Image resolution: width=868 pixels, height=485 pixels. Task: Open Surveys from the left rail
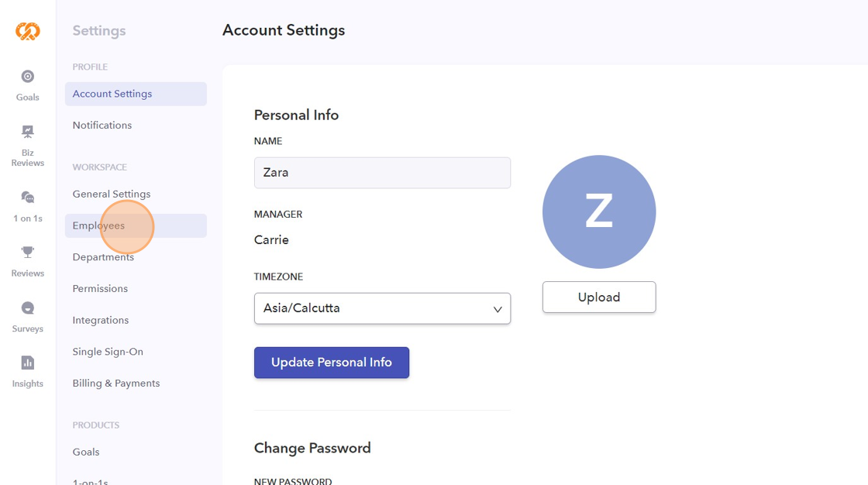(x=28, y=316)
